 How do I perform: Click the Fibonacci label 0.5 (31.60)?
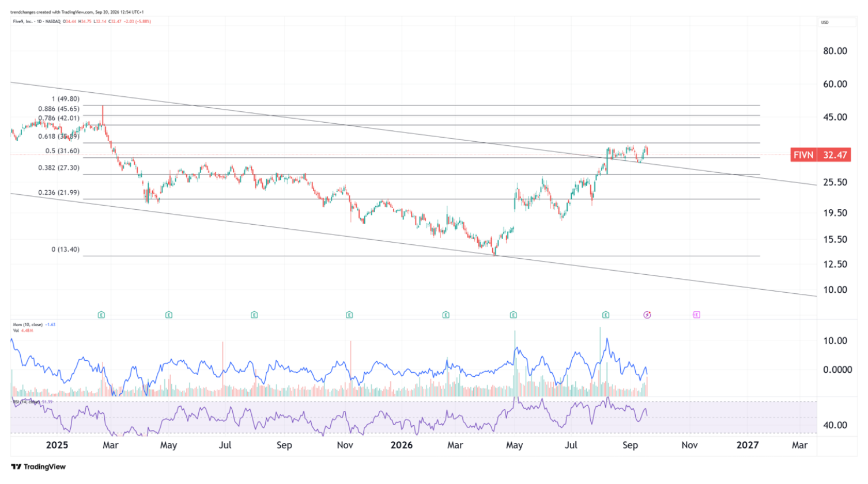click(x=62, y=151)
